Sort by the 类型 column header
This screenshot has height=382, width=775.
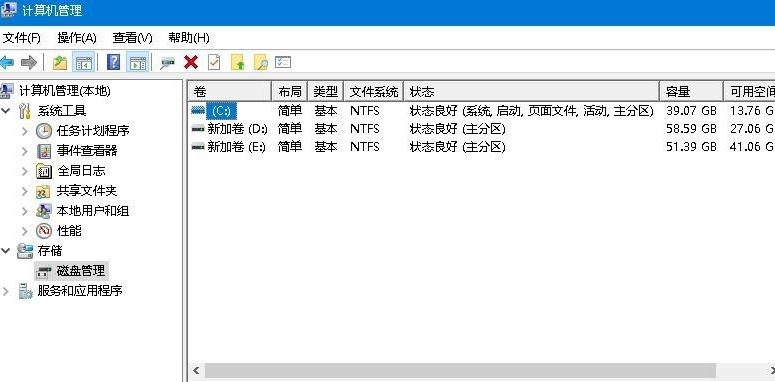[x=326, y=91]
